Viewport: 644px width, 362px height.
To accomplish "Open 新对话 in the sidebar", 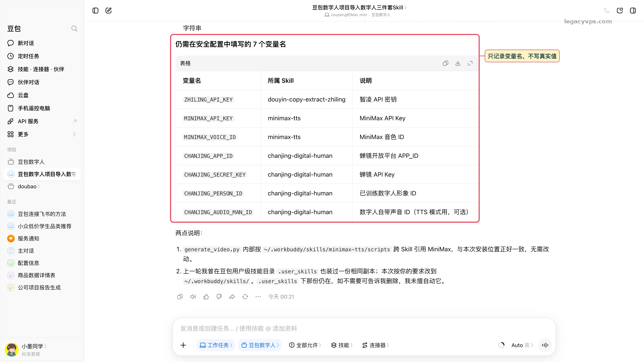I will [x=42, y=43].
